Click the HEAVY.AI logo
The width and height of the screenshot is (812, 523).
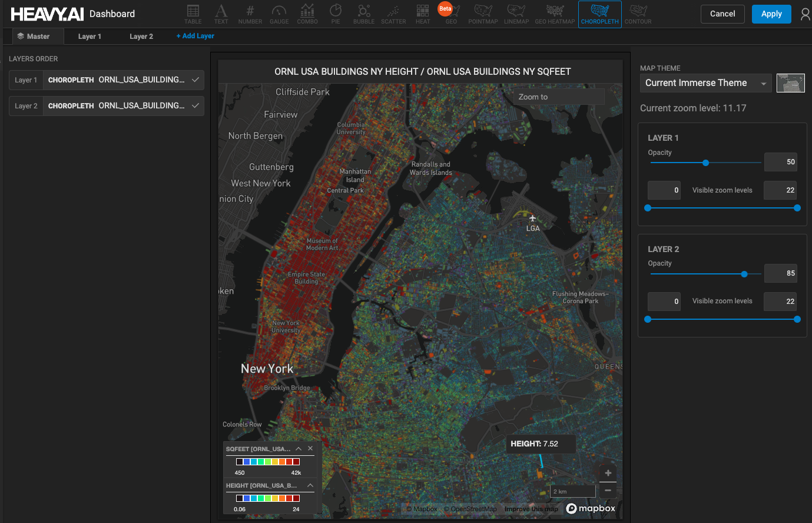[x=47, y=14]
